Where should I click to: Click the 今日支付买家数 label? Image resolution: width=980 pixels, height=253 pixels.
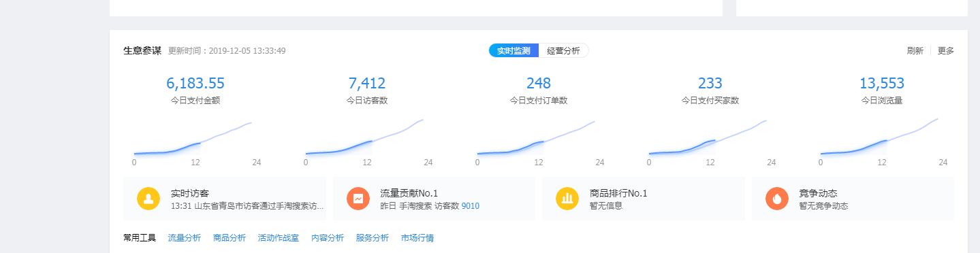click(710, 101)
